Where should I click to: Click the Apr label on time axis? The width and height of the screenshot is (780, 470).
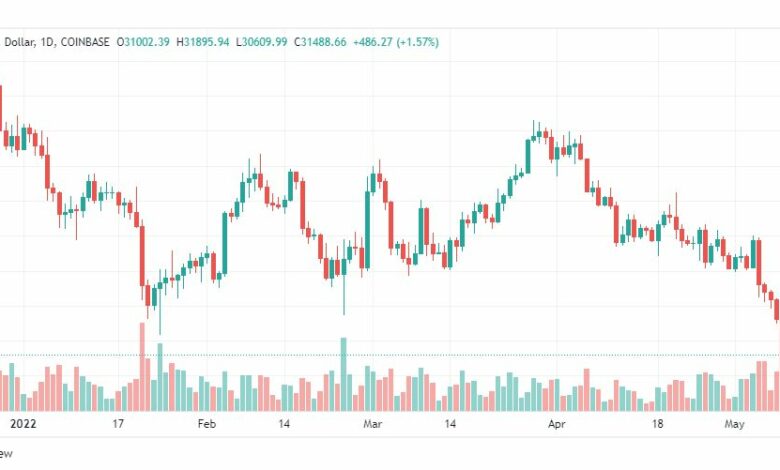pos(557,424)
